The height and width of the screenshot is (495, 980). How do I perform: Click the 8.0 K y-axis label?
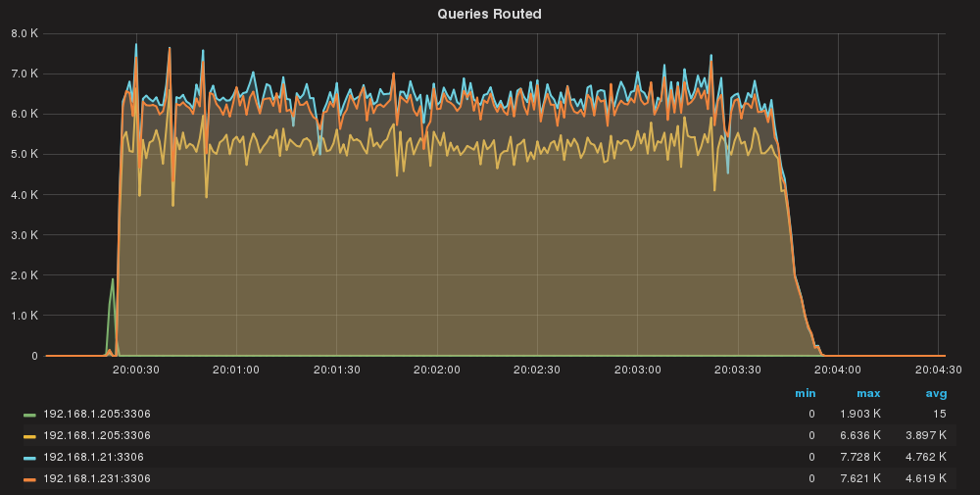click(x=24, y=32)
